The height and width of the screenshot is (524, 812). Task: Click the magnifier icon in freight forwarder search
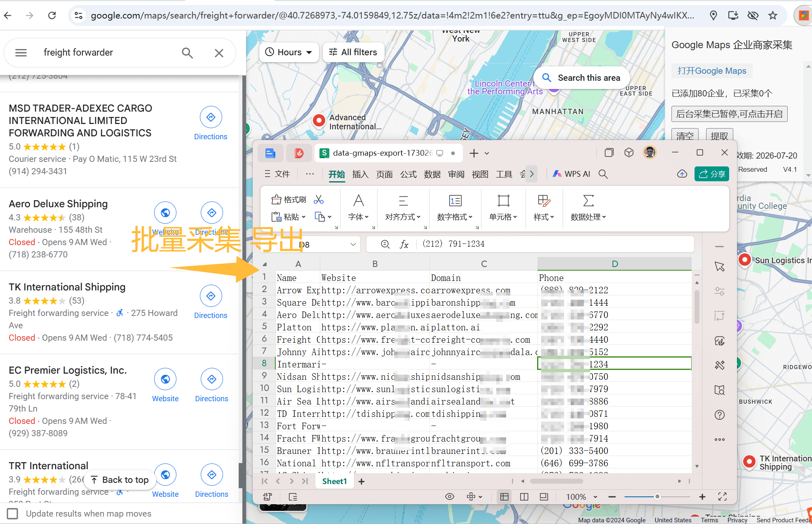(188, 53)
